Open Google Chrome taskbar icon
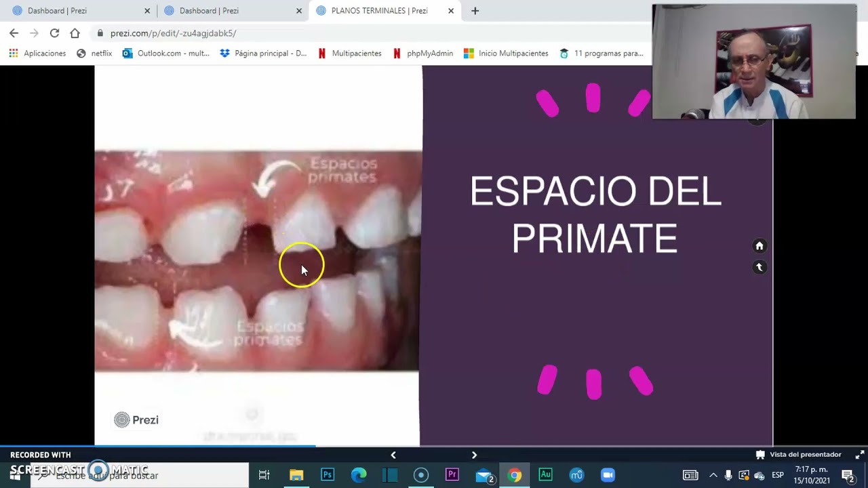868x488 pixels. tap(515, 475)
